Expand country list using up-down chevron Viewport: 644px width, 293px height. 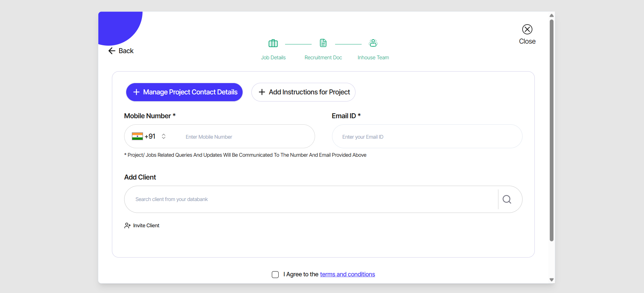164,136
